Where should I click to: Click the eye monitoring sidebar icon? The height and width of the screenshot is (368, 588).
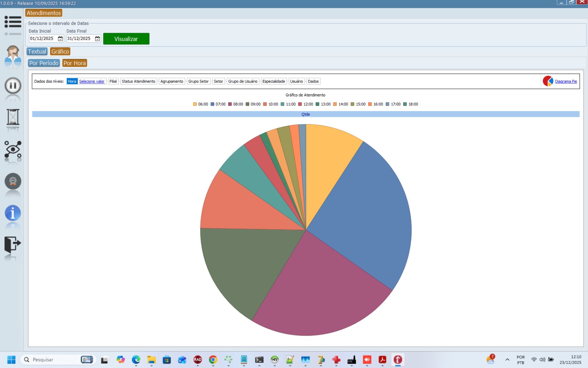click(13, 149)
